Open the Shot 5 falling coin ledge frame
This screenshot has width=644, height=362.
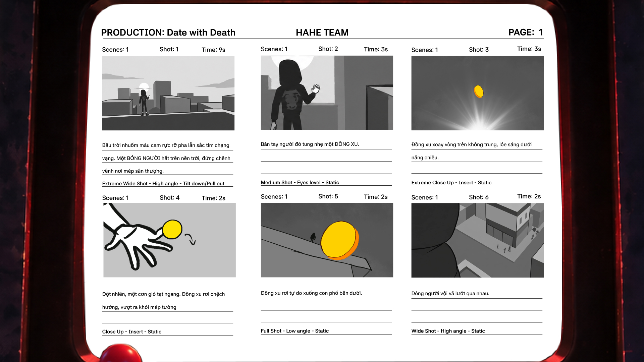(327, 240)
